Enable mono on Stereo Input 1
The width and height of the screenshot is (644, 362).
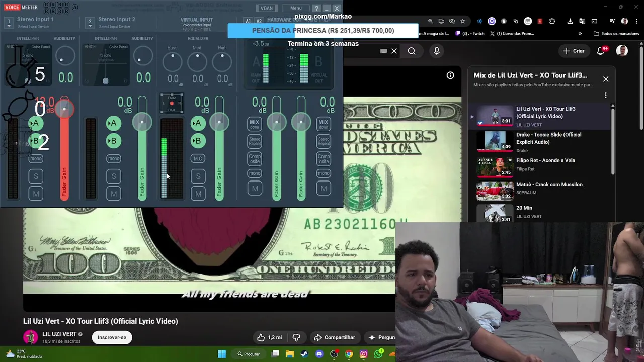tap(35, 158)
